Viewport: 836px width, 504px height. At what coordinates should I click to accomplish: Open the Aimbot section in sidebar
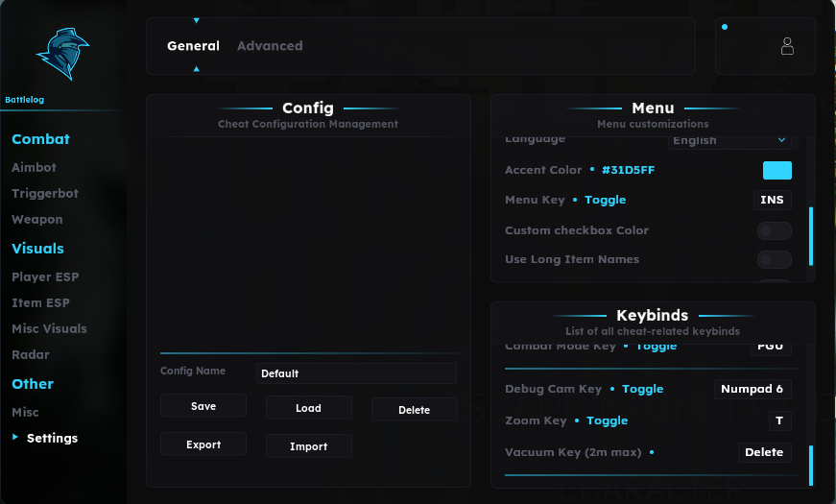point(34,167)
